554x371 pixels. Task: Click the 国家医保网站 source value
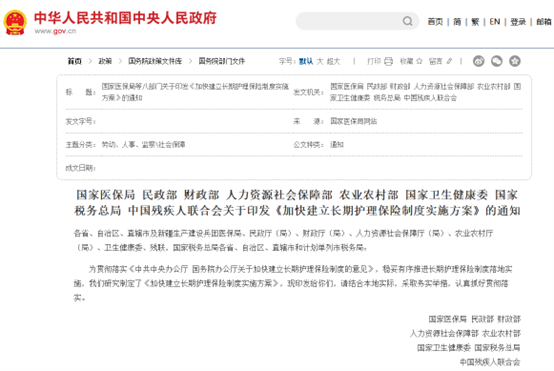(x=353, y=121)
